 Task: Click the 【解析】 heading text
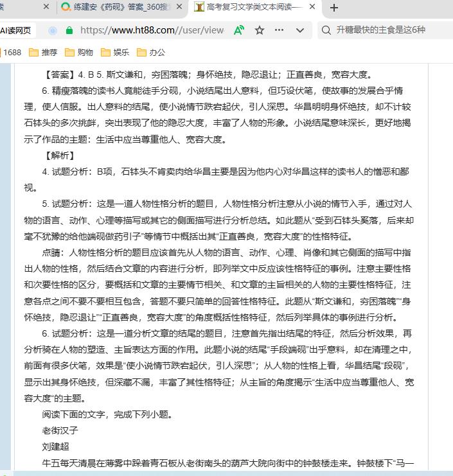click(x=60, y=155)
